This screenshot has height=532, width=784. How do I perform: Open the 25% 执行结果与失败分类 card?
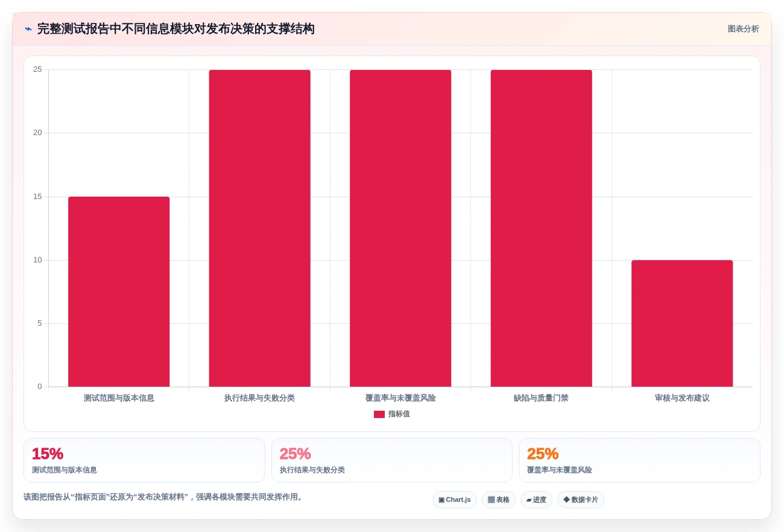pyautogui.click(x=392, y=460)
